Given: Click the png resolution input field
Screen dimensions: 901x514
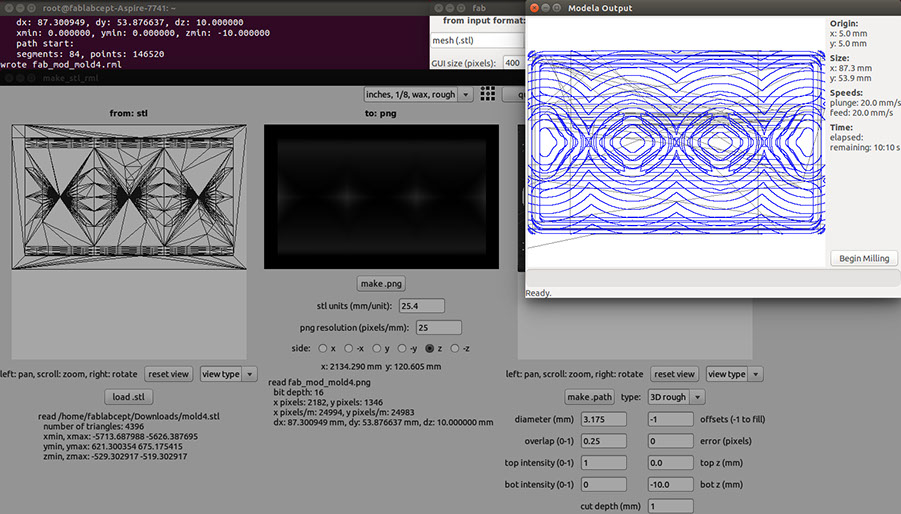Looking at the screenshot, I should 438,327.
